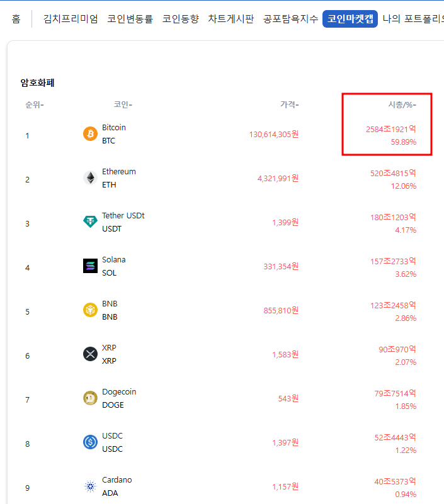Sort by 가격 column header

(x=289, y=104)
